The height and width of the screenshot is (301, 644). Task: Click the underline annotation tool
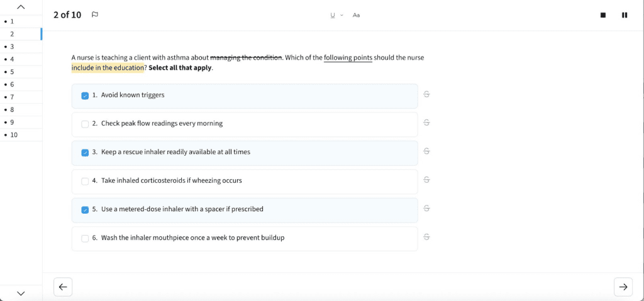click(x=333, y=15)
